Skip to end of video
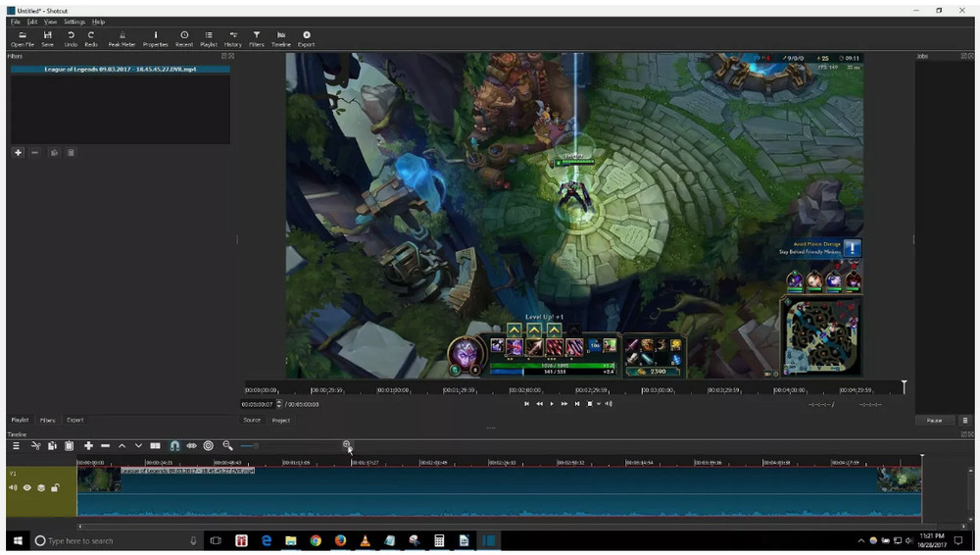980x555 pixels. (577, 404)
